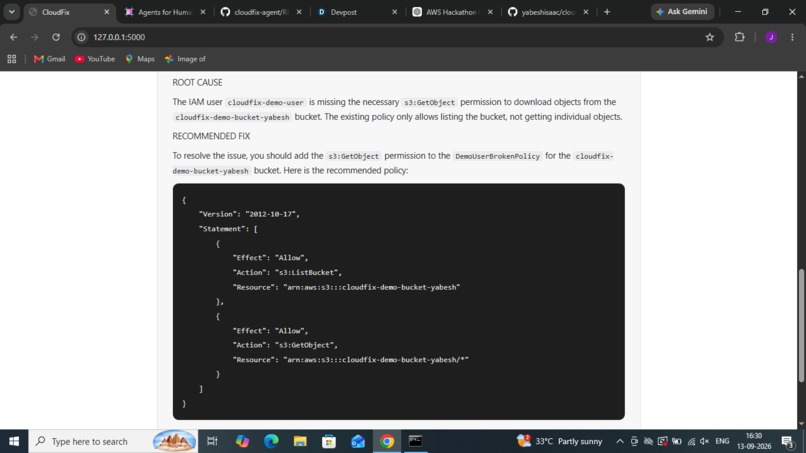This screenshot has height=453, width=806.
Task: Click the "Action": "s3:ListBucket" line
Action: click(x=287, y=272)
